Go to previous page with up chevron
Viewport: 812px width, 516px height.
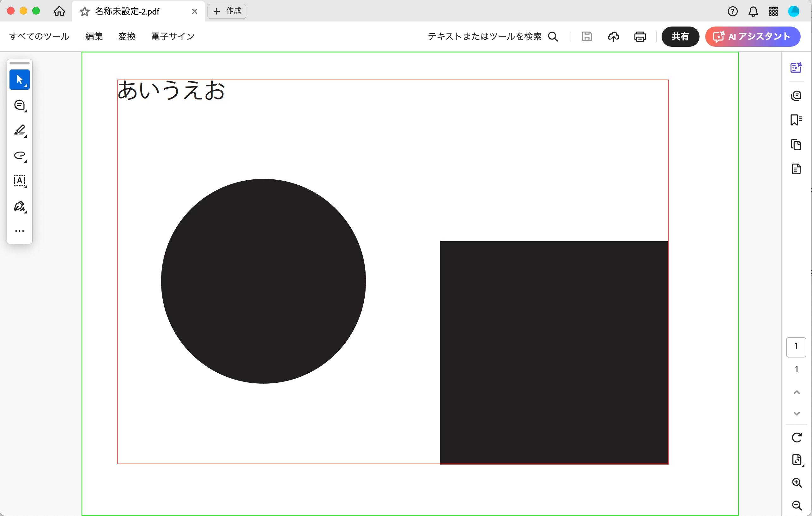point(797,392)
